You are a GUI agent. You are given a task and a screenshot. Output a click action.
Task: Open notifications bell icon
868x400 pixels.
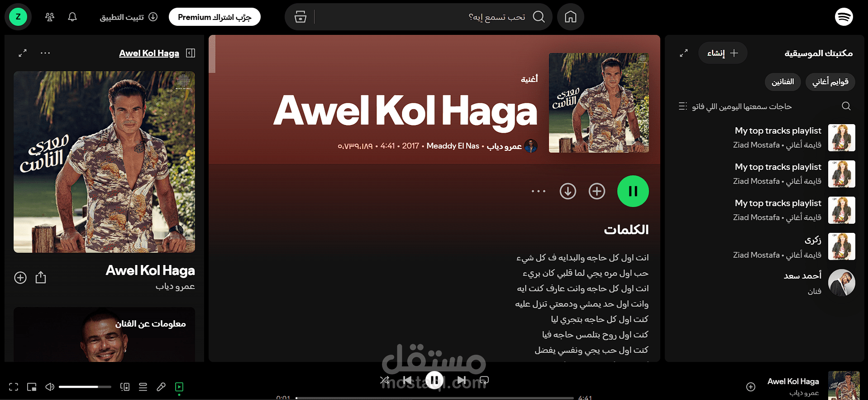[72, 17]
